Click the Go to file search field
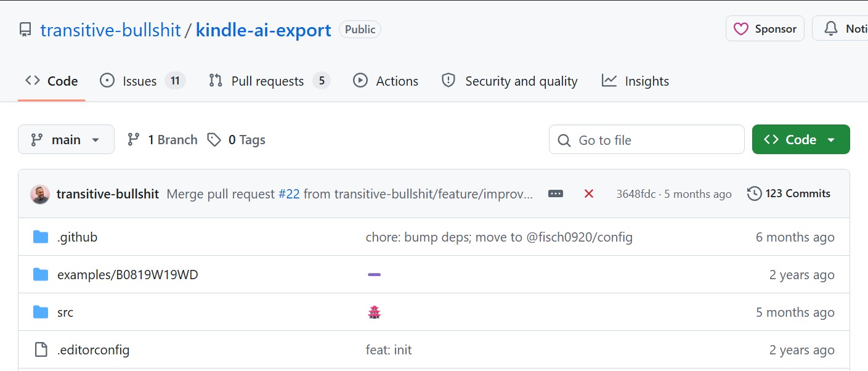Viewport: 868px width, 371px height. (647, 140)
